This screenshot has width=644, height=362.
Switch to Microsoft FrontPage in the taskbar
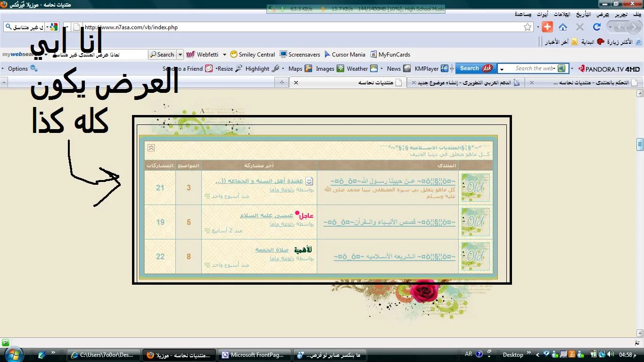255,355
